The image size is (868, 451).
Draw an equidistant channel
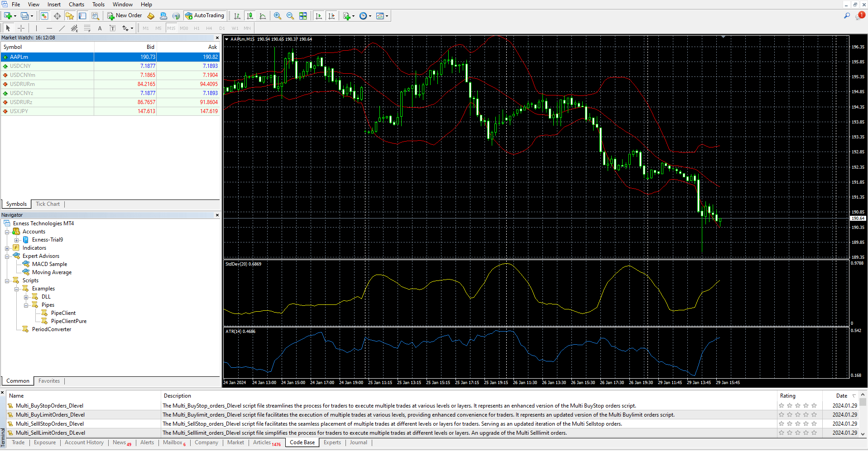pyautogui.click(x=75, y=28)
